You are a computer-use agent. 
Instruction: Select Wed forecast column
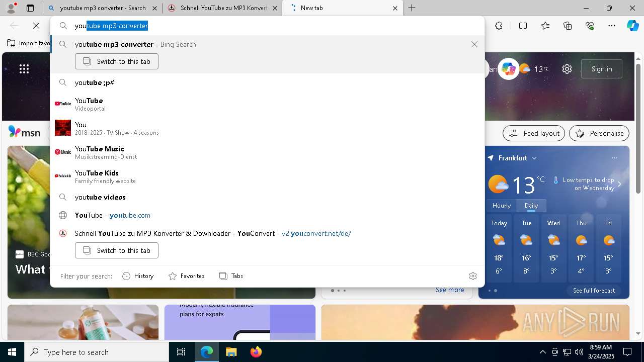click(x=553, y=247)
